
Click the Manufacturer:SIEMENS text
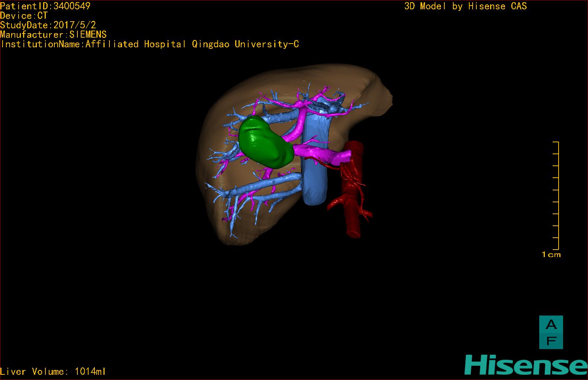point(54,35)
